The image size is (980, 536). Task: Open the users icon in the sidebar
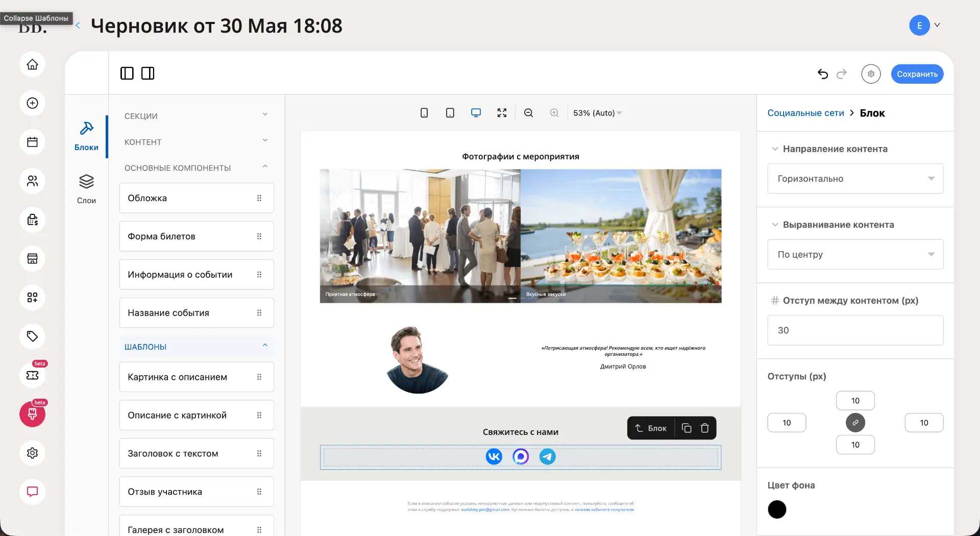click(32, 181)
